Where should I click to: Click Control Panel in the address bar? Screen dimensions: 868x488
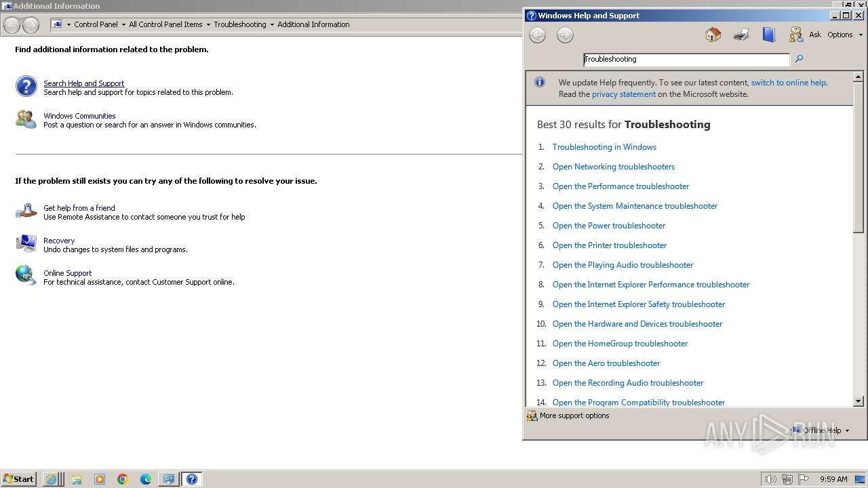(96, 24)
